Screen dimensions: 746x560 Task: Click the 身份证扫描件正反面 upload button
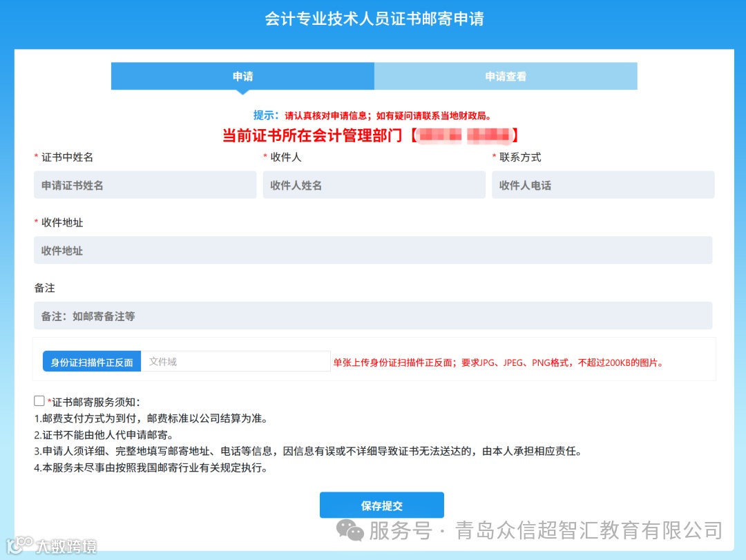[x=91, y=360]
